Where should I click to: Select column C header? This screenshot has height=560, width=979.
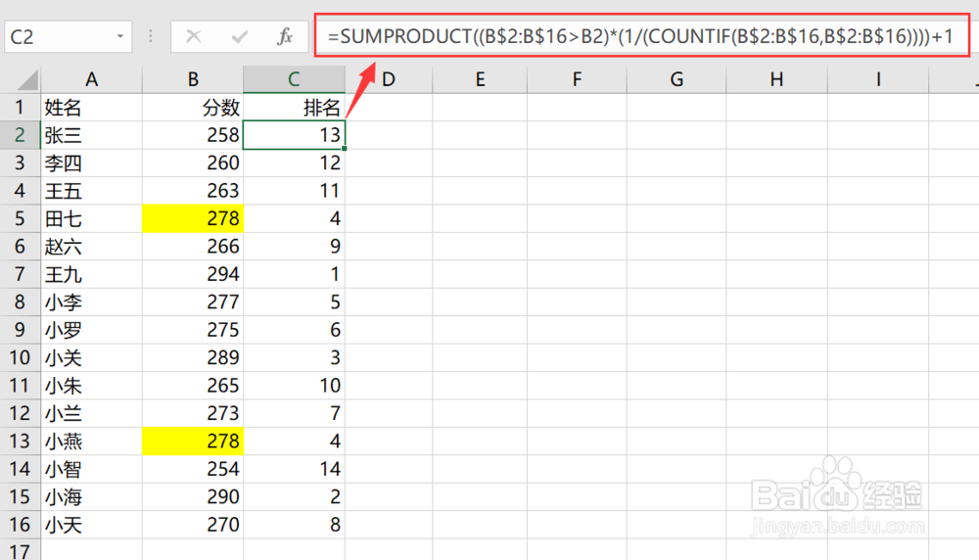(294, 80)
